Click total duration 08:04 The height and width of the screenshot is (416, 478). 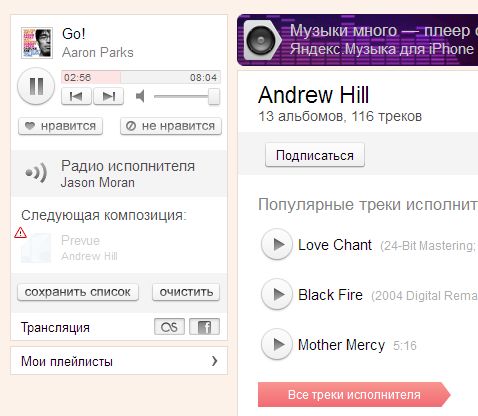coord(203,78)
